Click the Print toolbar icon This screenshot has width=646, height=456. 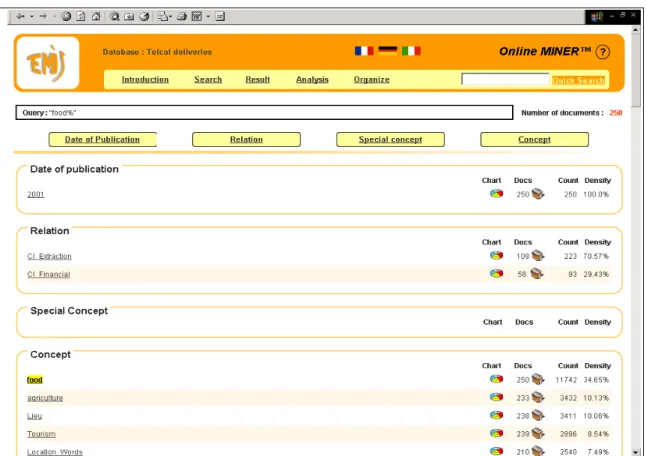tap(182, 16)
